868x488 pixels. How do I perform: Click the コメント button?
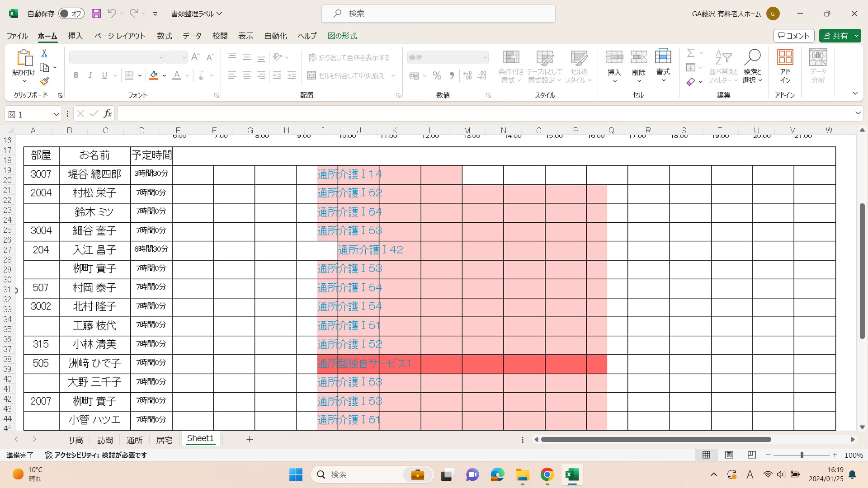pos(793,36)
